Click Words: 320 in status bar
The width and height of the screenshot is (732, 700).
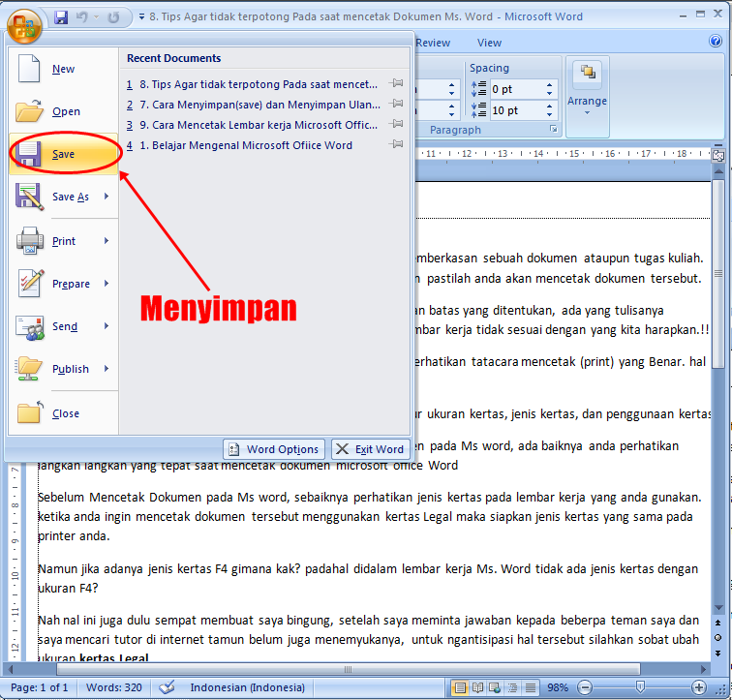pos(114,687)
